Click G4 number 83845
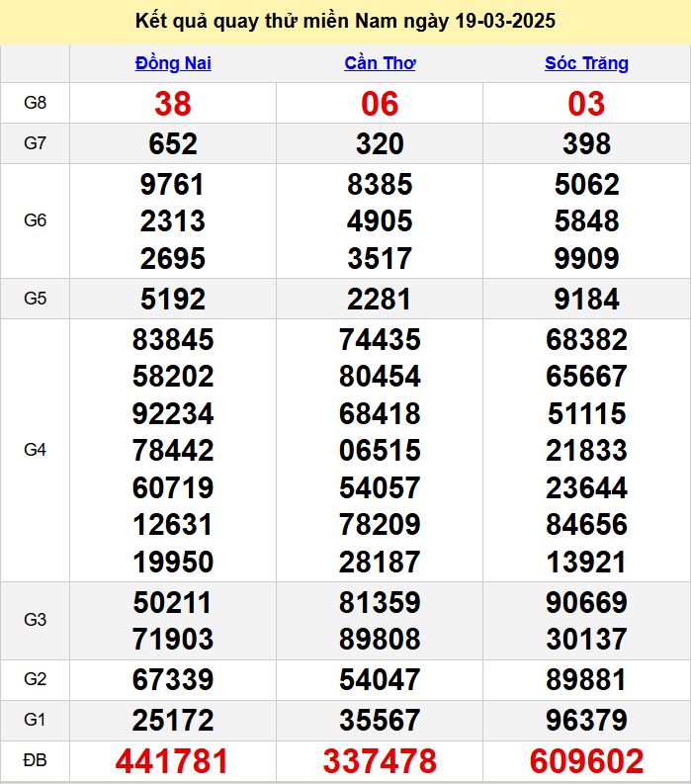 (x=173, y=340)
